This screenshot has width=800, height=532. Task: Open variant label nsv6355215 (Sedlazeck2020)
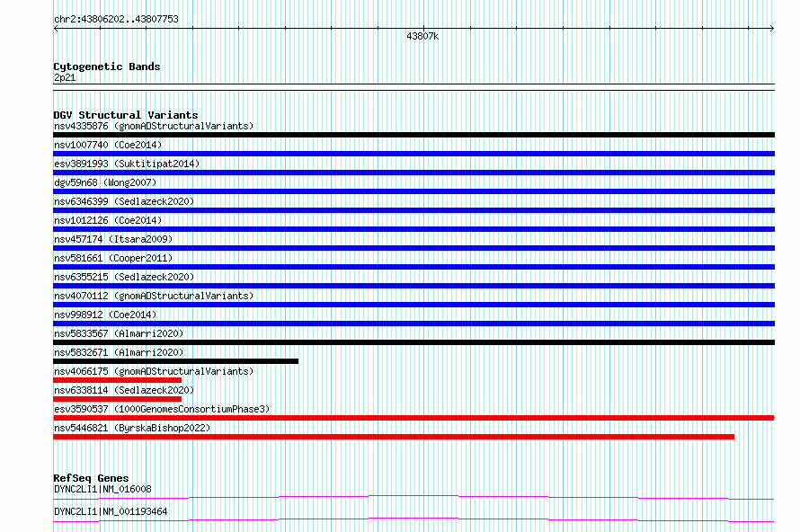pos(124,277)
